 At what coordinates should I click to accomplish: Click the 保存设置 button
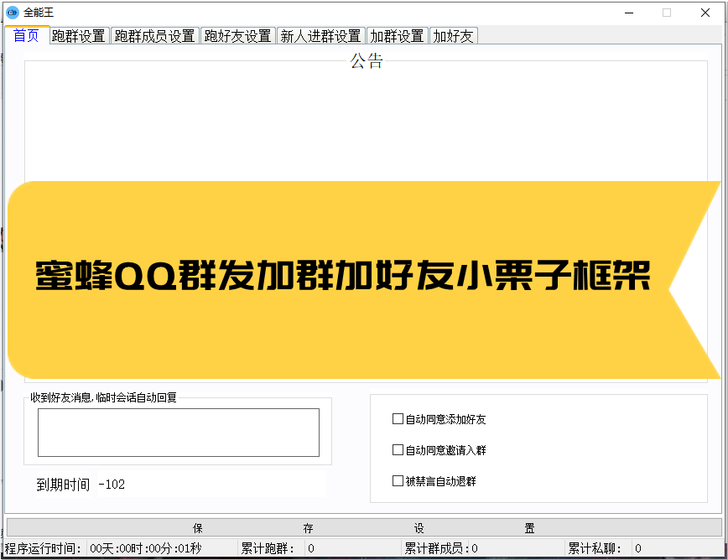364,528
